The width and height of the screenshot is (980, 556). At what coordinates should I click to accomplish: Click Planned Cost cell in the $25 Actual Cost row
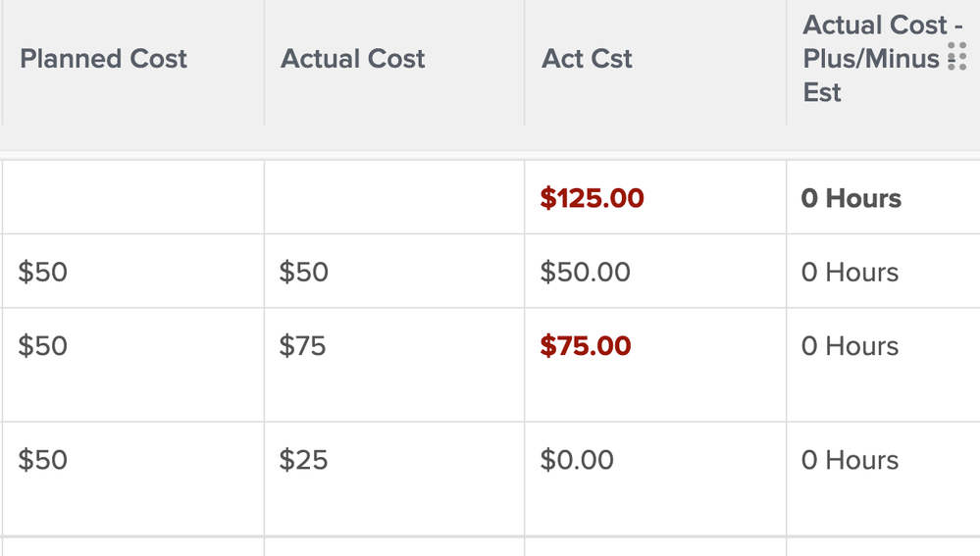click(43, 460)
